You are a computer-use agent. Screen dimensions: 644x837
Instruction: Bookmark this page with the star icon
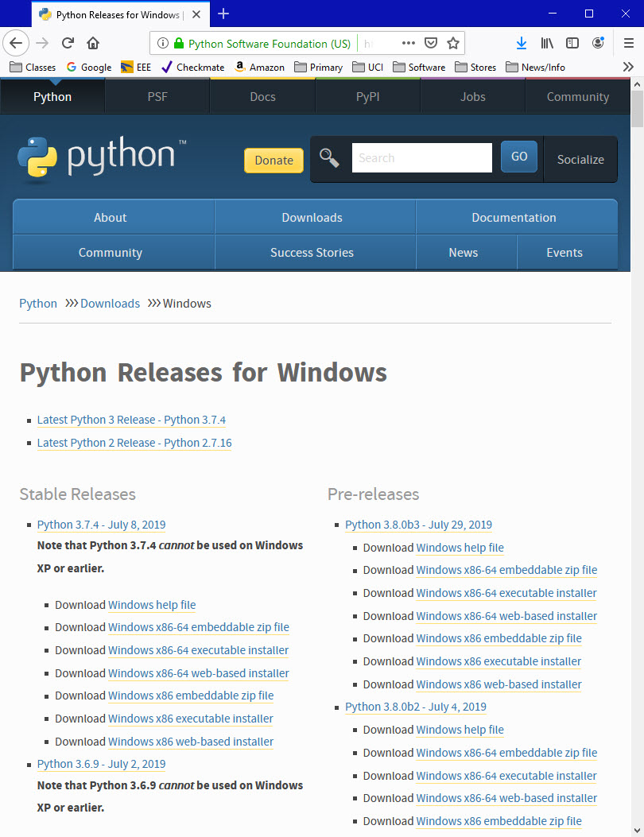tap(452, 43)
